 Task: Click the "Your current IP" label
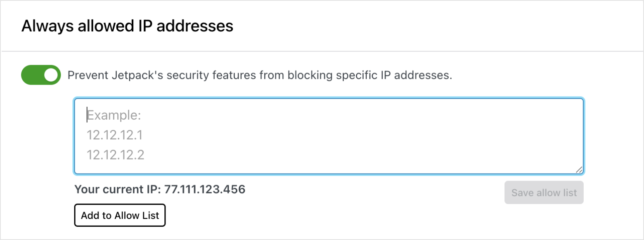(x=118, y=189)
